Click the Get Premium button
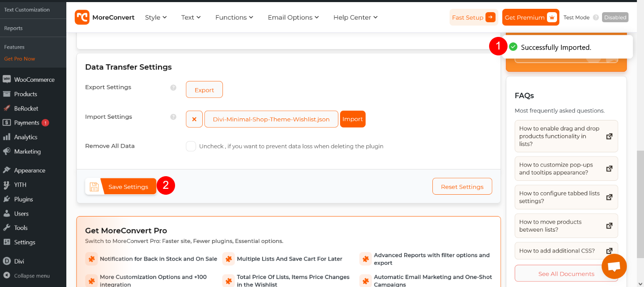Screen dimensions: 644x287 click(x=531, y=17)
